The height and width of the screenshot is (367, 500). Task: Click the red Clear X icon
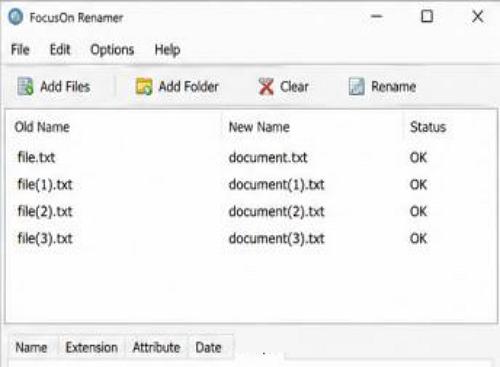pos(266,87)
